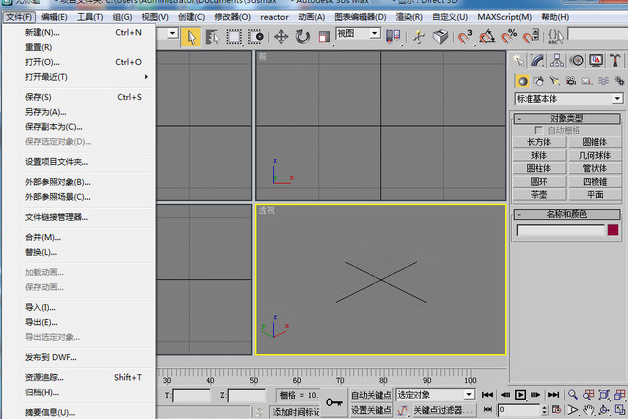Click the object color swatch

[613, 230]
